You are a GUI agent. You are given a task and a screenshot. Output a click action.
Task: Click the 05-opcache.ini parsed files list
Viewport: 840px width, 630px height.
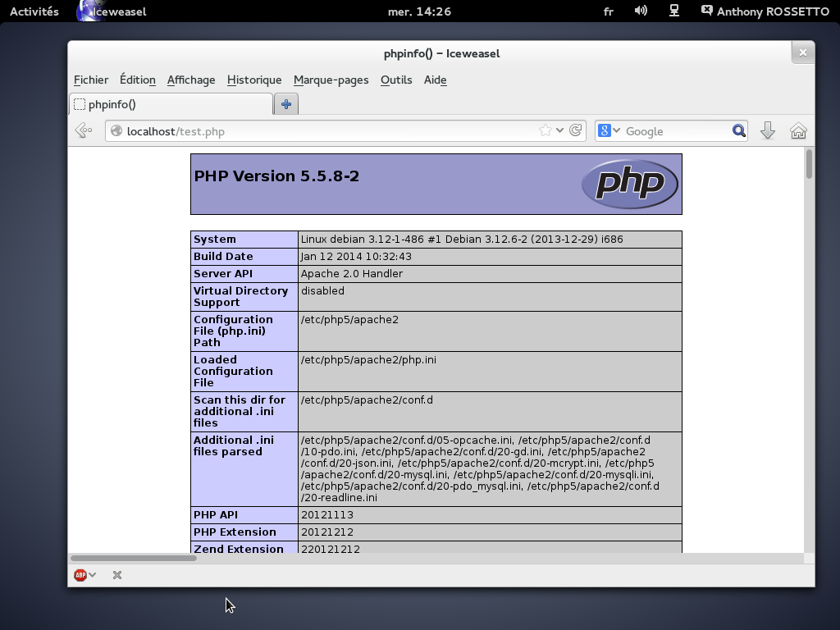point(480,468)
